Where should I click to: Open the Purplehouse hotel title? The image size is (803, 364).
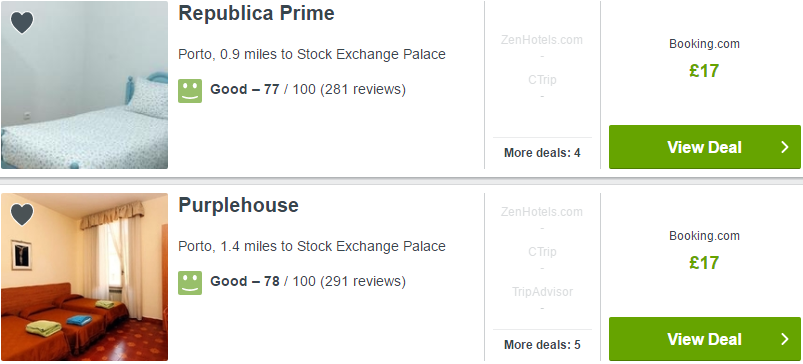point(238,206)
